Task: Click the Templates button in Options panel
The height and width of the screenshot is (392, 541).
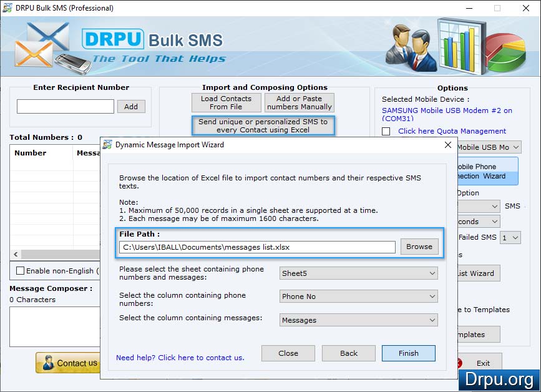Action: [x=479, y=335]
